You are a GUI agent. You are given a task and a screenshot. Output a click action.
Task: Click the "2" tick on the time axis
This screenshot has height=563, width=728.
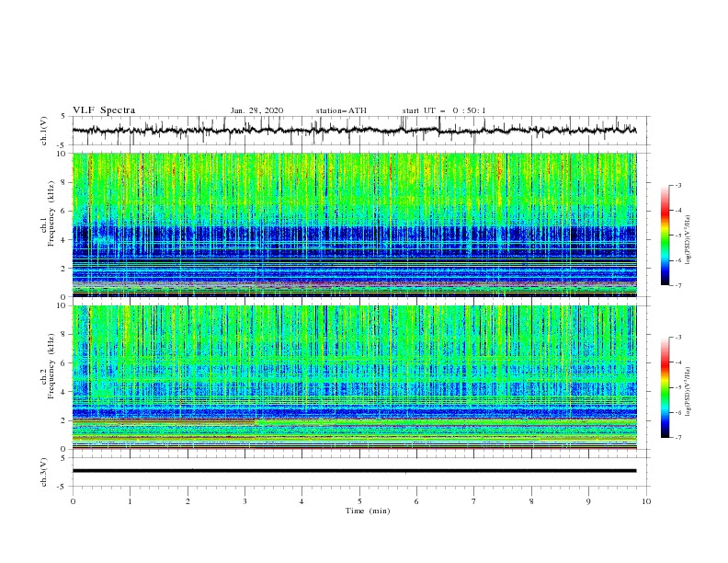[188, 501]
